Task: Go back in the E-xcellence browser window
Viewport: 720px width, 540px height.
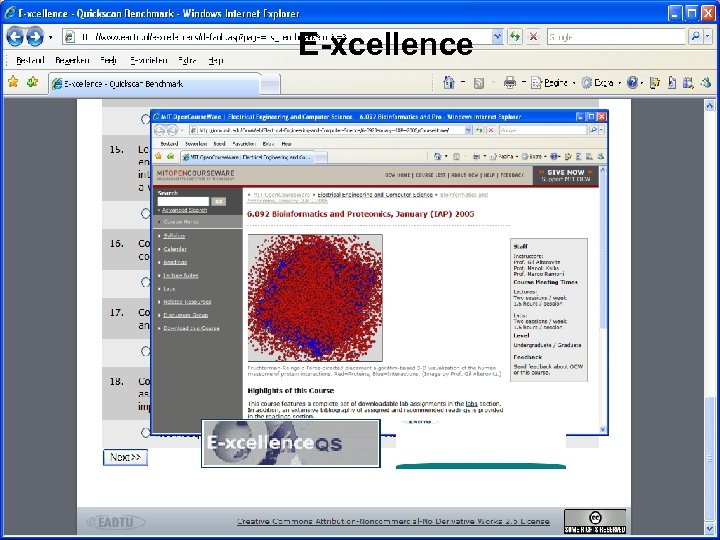Action: point(15,37)
